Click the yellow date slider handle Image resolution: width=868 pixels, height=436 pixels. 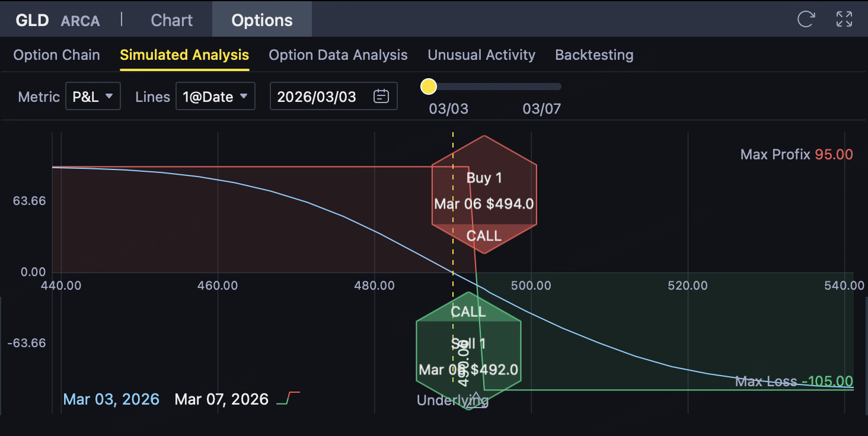pos(428,86)
